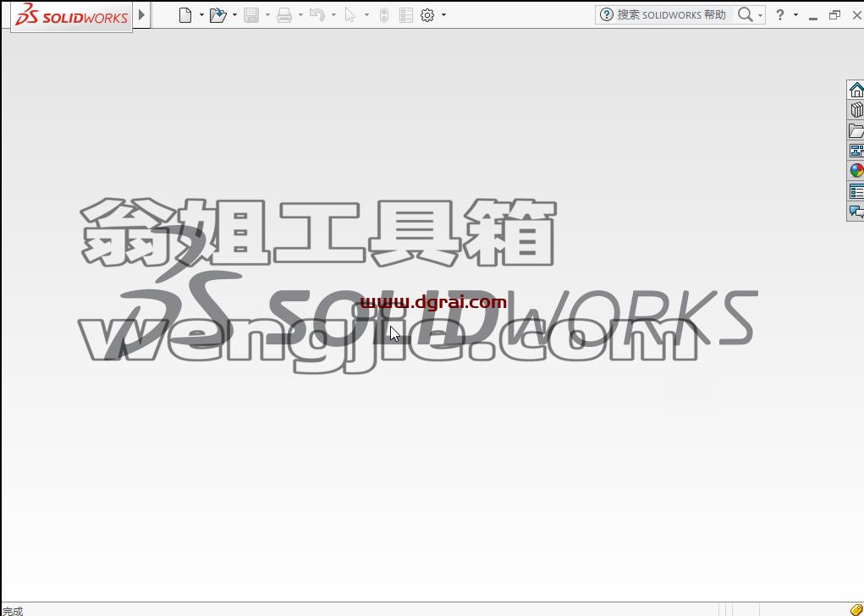The image size is (864, 616).
Task: Open the Options gear icon
Action: tap(427, 15)
